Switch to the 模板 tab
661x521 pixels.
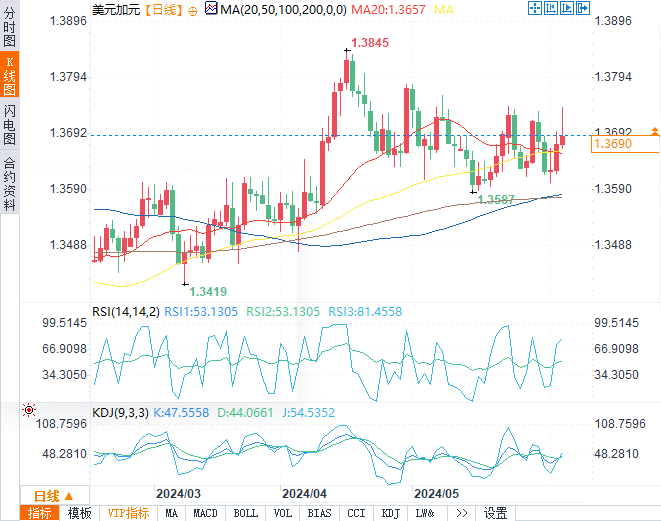(80, 513)
